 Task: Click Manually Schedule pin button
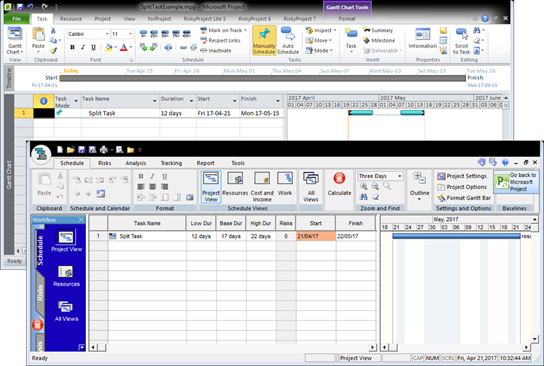(264, 41)
